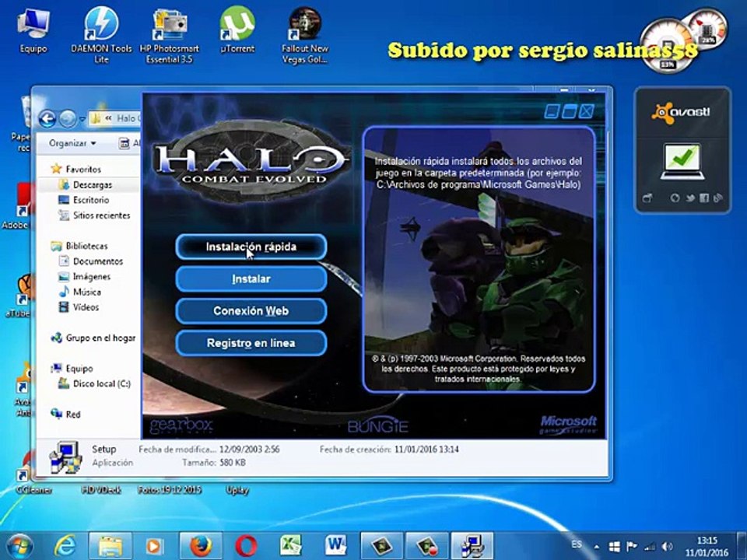
Task: Open Excel from taskbar
Action: click(290, 546)
